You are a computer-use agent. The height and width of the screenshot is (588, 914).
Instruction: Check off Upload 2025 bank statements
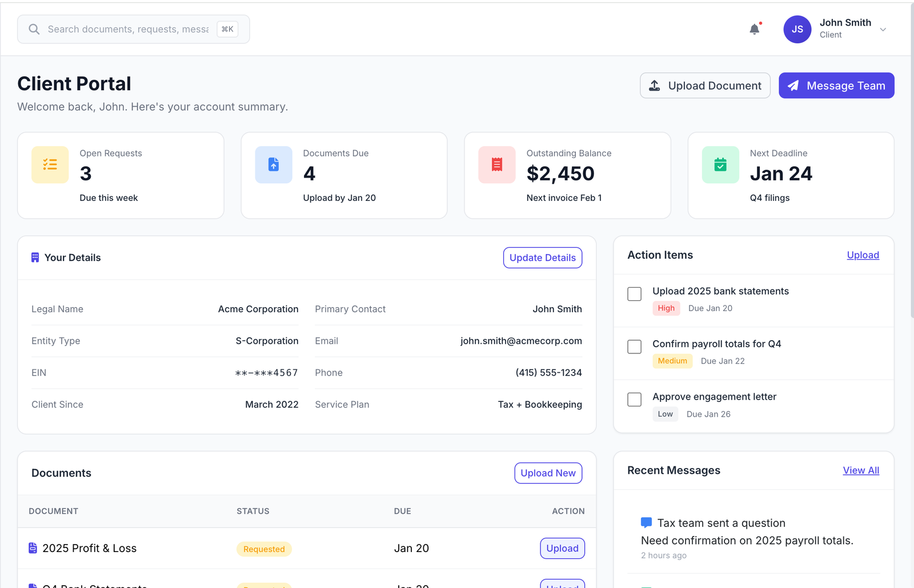tap(634, 293)
